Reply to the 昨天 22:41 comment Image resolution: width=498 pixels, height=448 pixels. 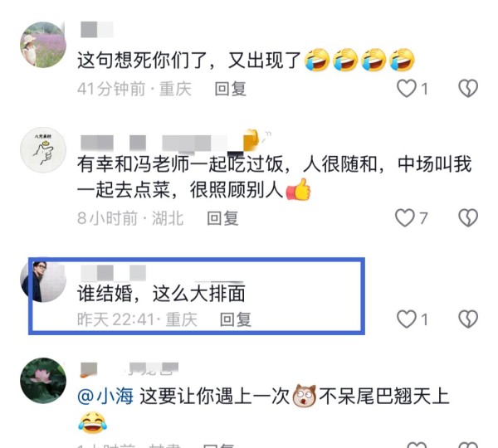coord(236,319)
